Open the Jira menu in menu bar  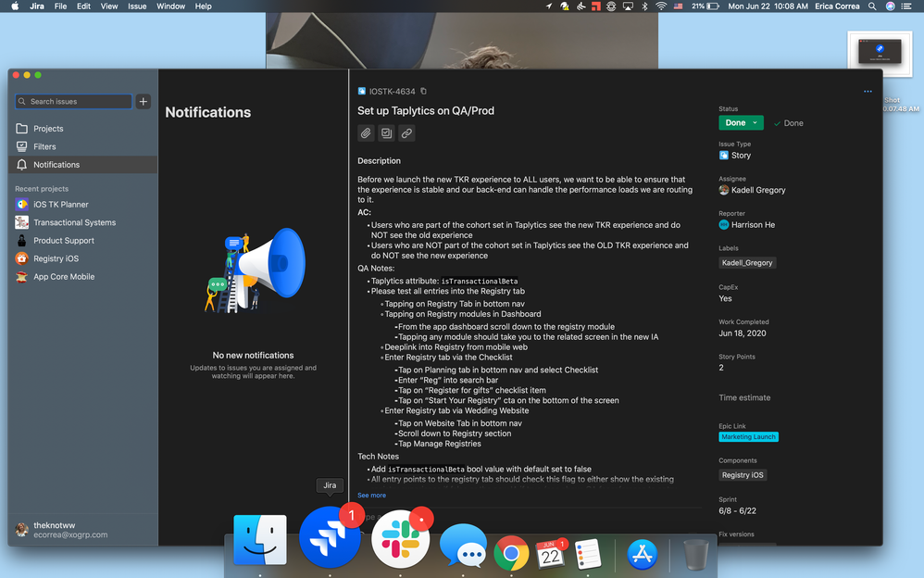pos(37,6)
